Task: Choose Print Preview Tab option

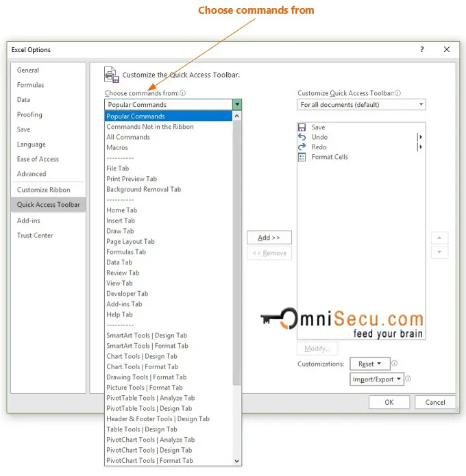Action: point(169,179)
